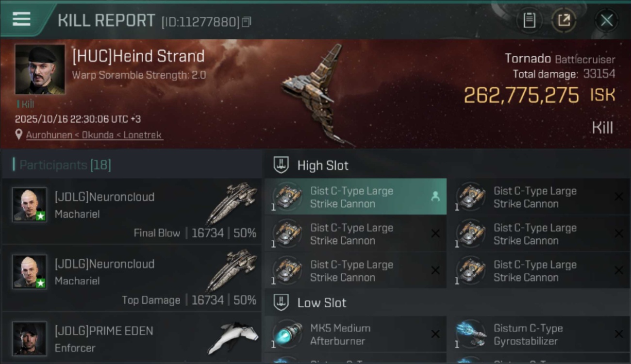Select Neuroncloud Final Blow entry
631x364 pixels.
pyautogui.click(x=132, y=211)
